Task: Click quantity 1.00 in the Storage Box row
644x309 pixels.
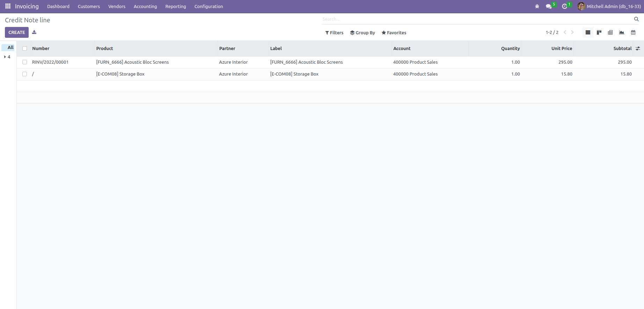Action: (x=516, y=74)
